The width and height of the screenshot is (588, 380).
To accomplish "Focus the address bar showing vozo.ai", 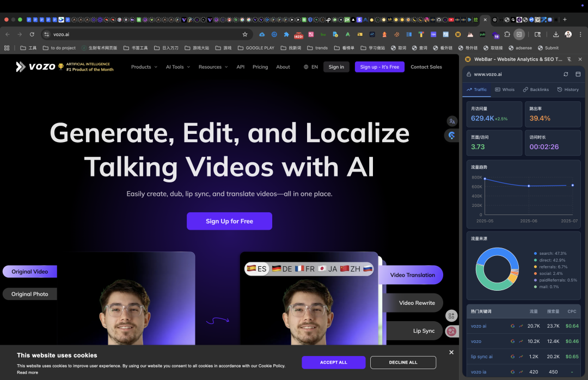I will [146, 34].
